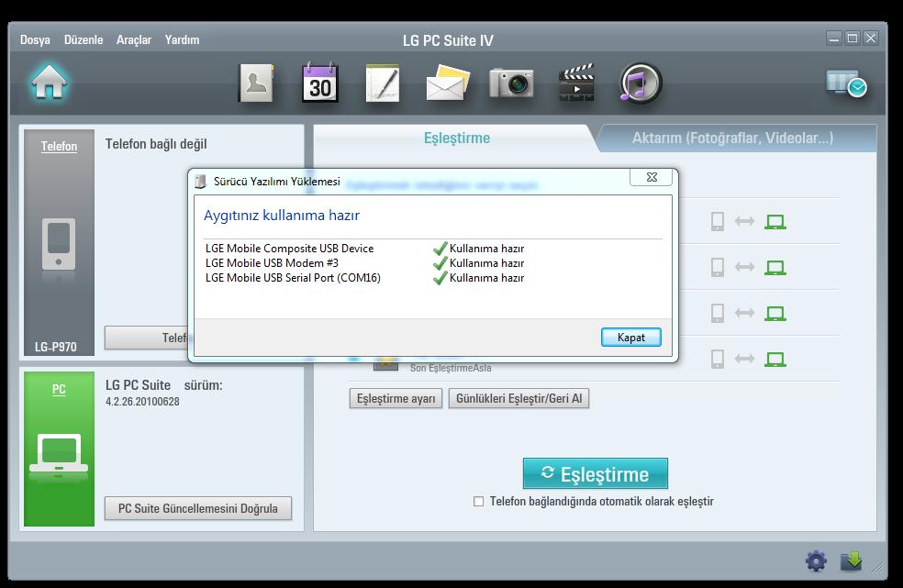The height and width of the screenshot is (588, 903).
Task: Click the phone icon in first sync row
Action: coord(718,221)
